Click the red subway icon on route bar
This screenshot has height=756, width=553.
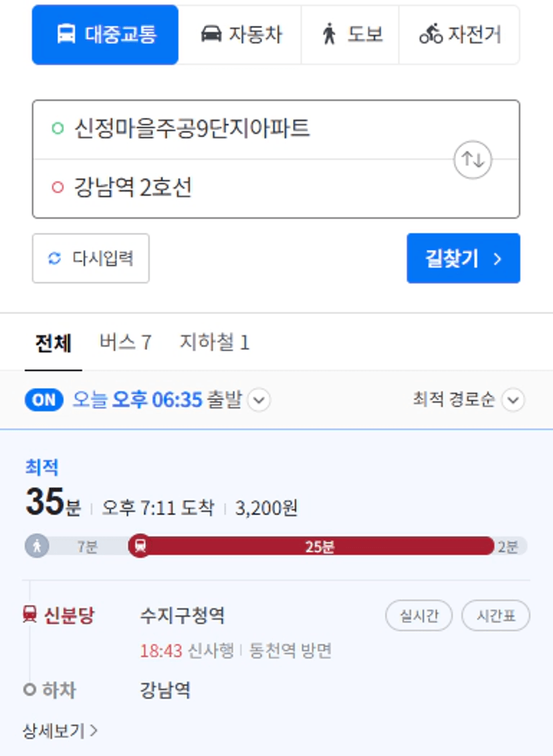click(x=140, y=546)
